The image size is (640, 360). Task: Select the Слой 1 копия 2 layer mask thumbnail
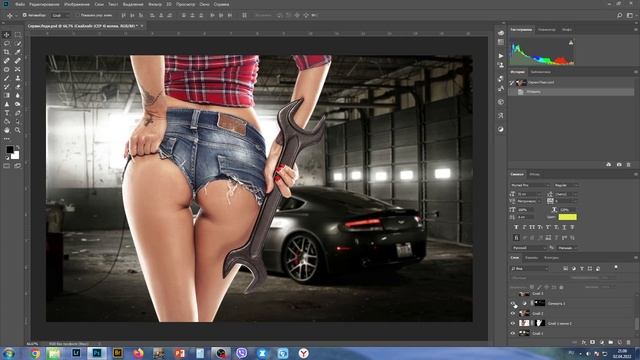tap(540, 323)
